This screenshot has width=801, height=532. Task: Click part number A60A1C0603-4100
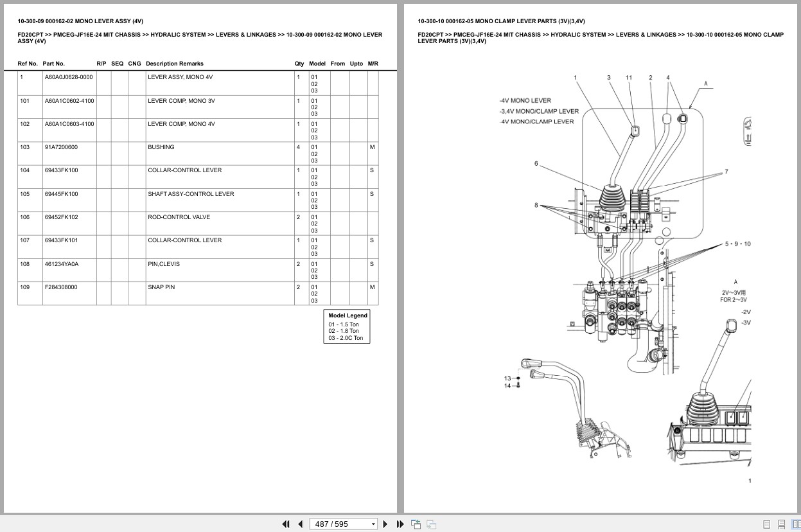tap(69, 124)
